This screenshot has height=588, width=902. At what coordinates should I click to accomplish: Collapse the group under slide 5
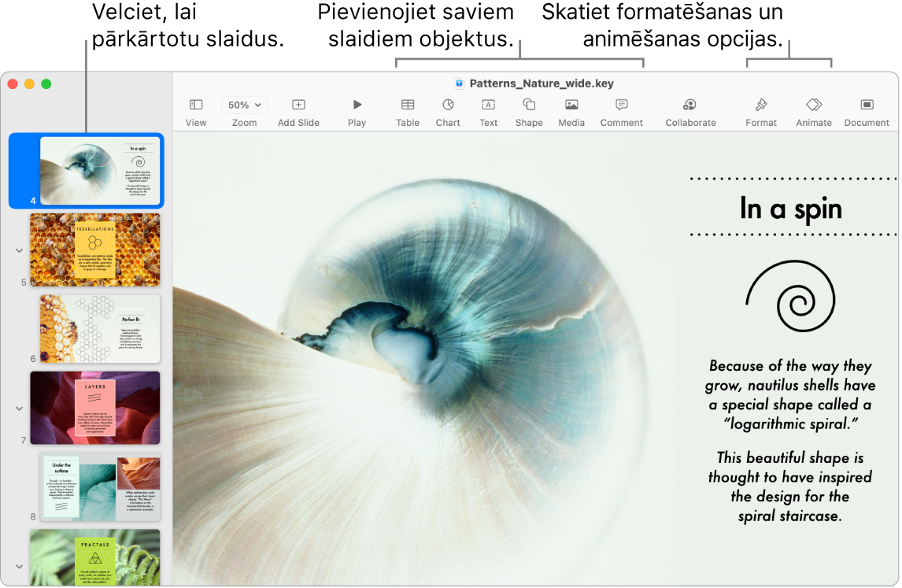(19, 250)
